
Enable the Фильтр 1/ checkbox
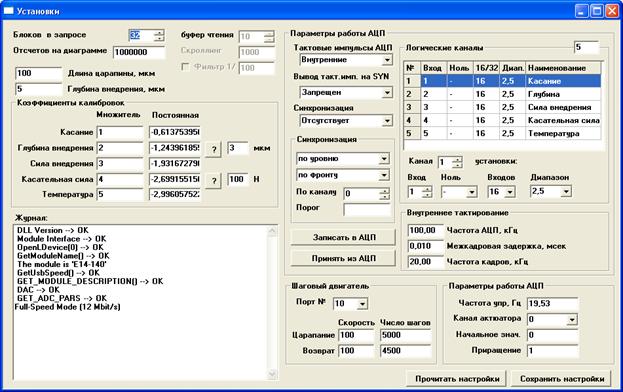click(x=185, y=67)
